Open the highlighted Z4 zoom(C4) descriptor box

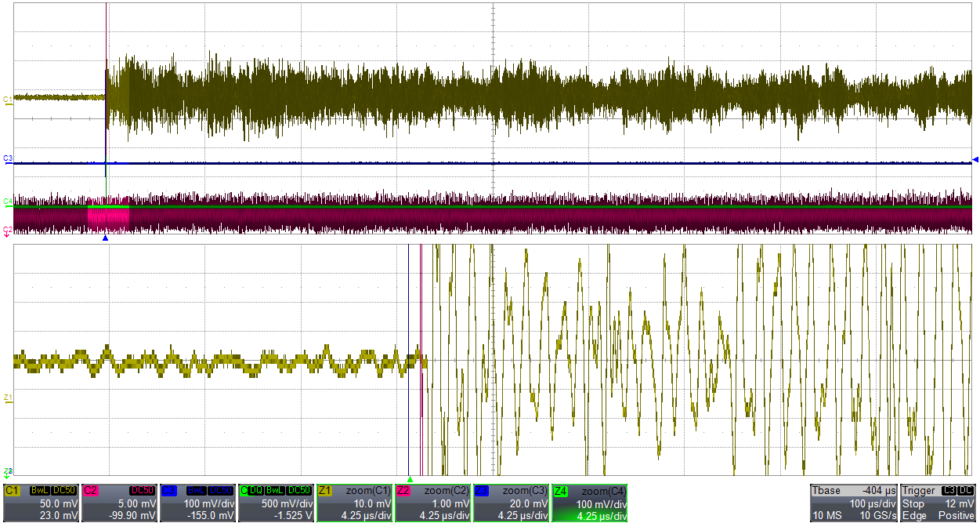[x=589, y=503]
